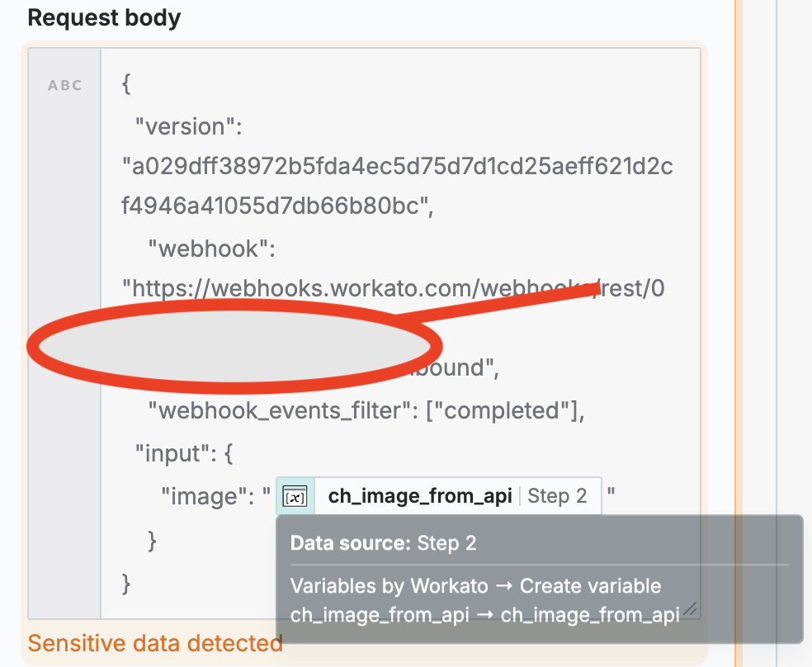This screenshot has height=667, width=812.
Task: Click the Step 2 label inside the datapill
Action: tap(557, 496)
